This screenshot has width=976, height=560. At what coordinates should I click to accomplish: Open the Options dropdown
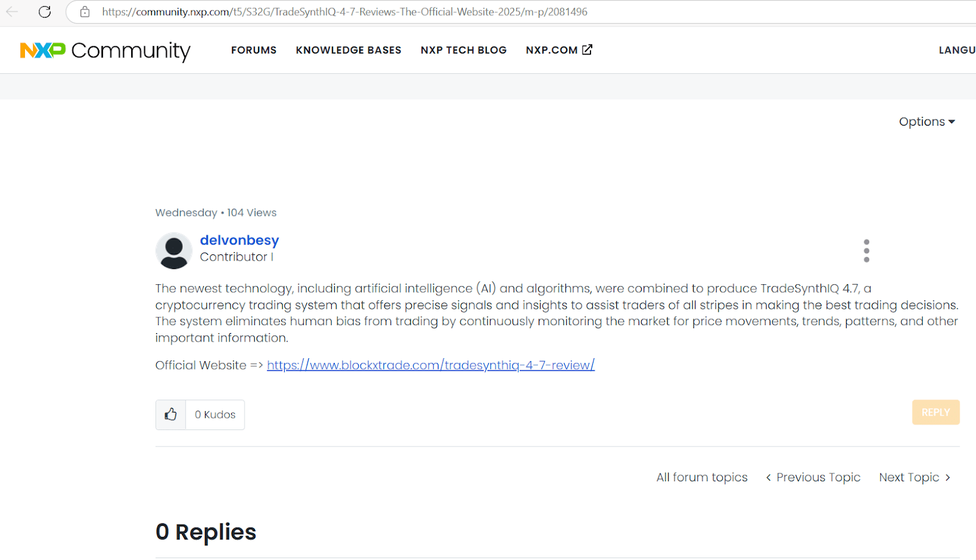[x=927, y=121]
